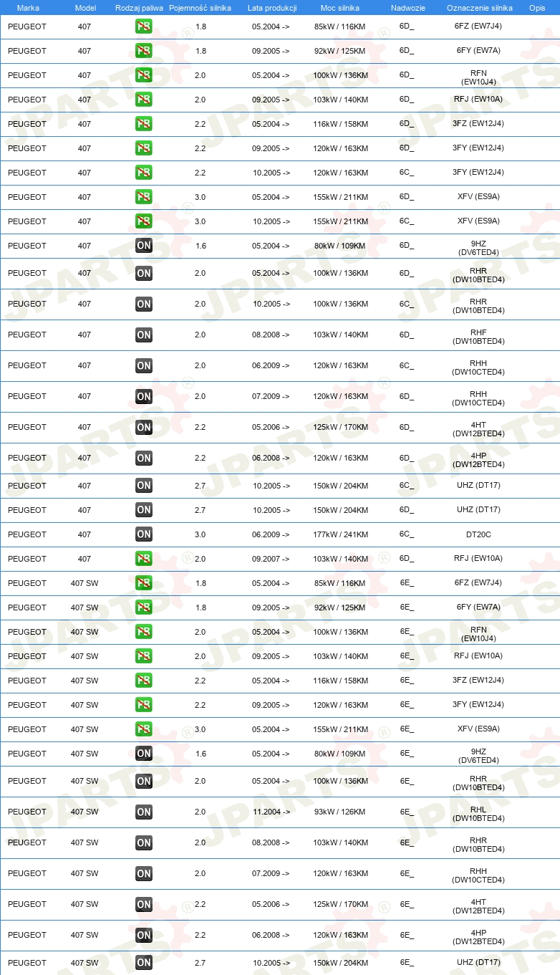Click the RHF (DW10BTED4) engine cell

pos(478,337)
